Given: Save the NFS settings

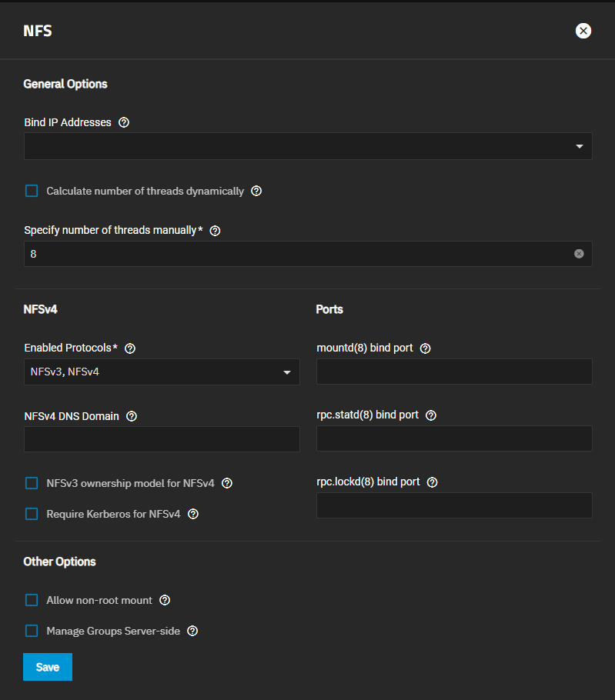Looking at the screenshot, I should point(48,667).
